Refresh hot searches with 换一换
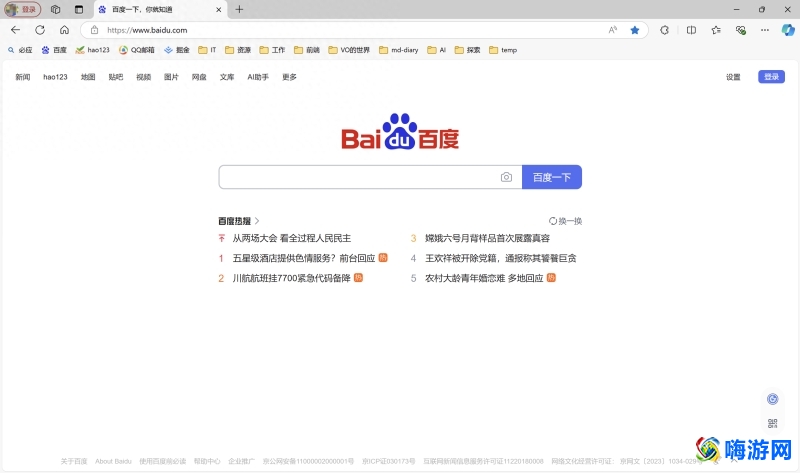The height and width of the screenshot is (473, 800). pos(565,221)
